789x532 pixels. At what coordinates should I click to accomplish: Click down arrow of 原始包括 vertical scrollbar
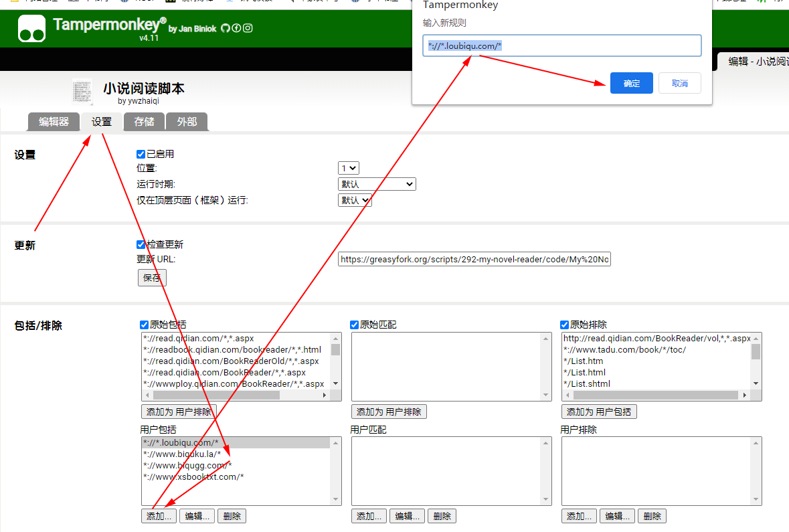pos(336,384)
